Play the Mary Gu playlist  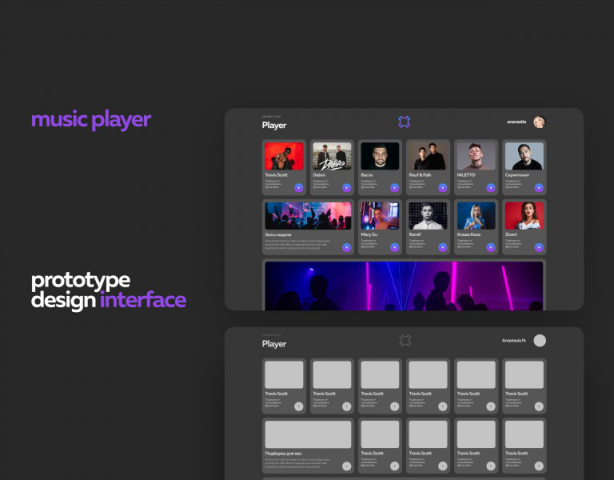(x=395, y=247)
